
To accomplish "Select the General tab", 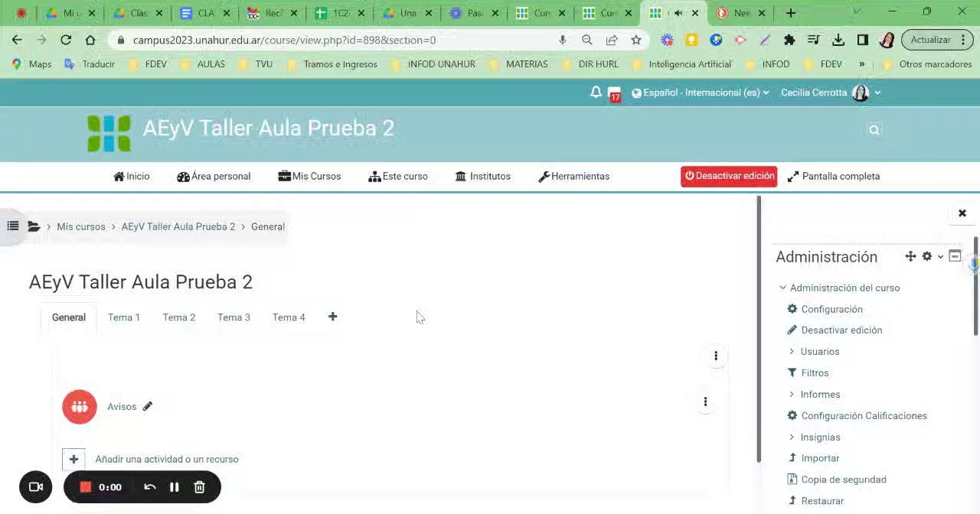I will tap(69, 317).
